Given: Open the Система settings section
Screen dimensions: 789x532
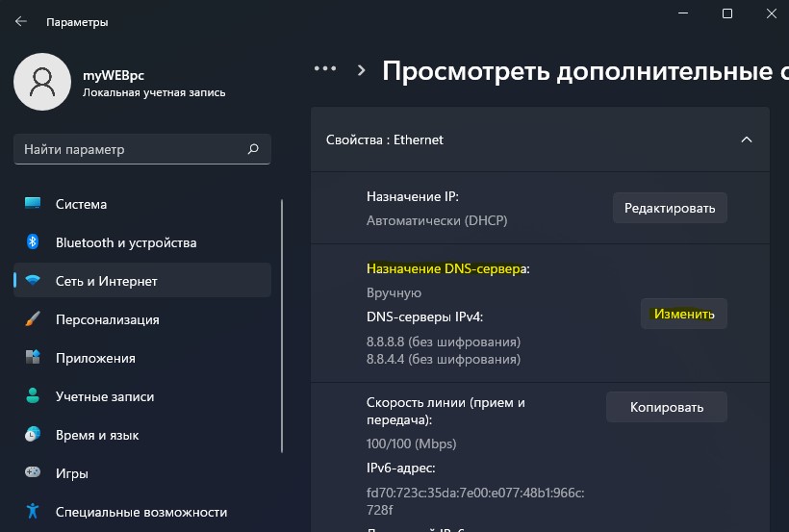Looking at the screenshot, I should [x=142, y=204].
